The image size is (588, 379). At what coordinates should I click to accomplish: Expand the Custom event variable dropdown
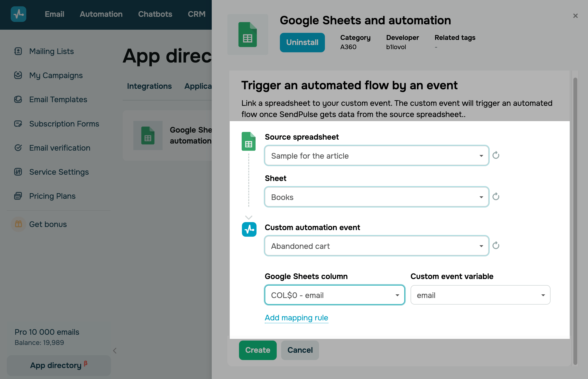click(x=480, y=295)
